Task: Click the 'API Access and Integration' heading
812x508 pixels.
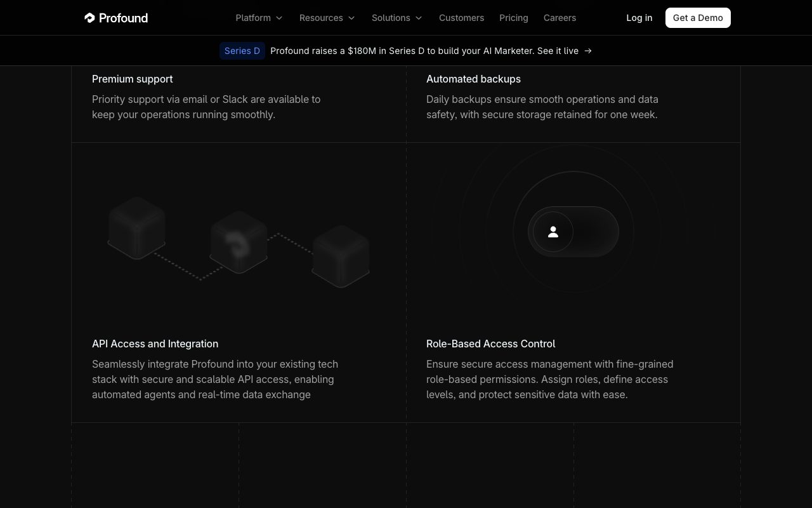Action: 155,344
